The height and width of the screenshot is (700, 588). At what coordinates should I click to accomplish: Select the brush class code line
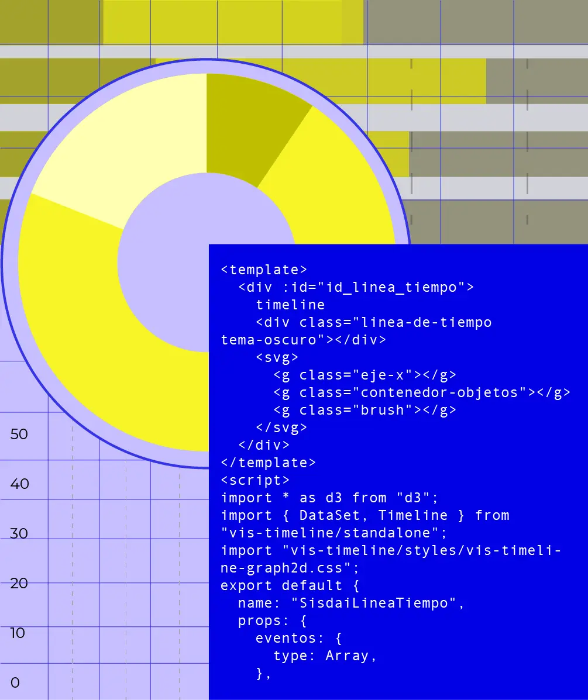pos(365,410)
